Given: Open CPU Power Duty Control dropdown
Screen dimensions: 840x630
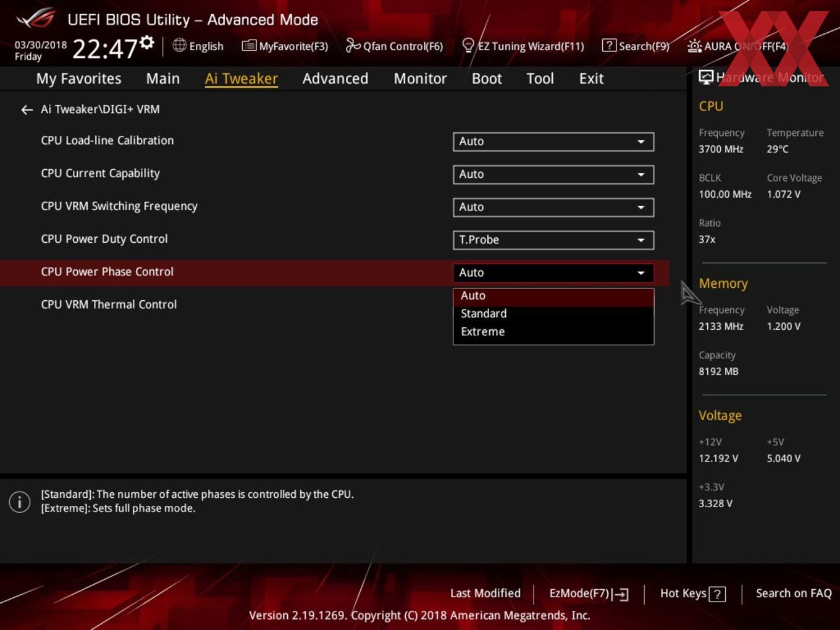Looking at the screenshot, I should click(553, 240).
